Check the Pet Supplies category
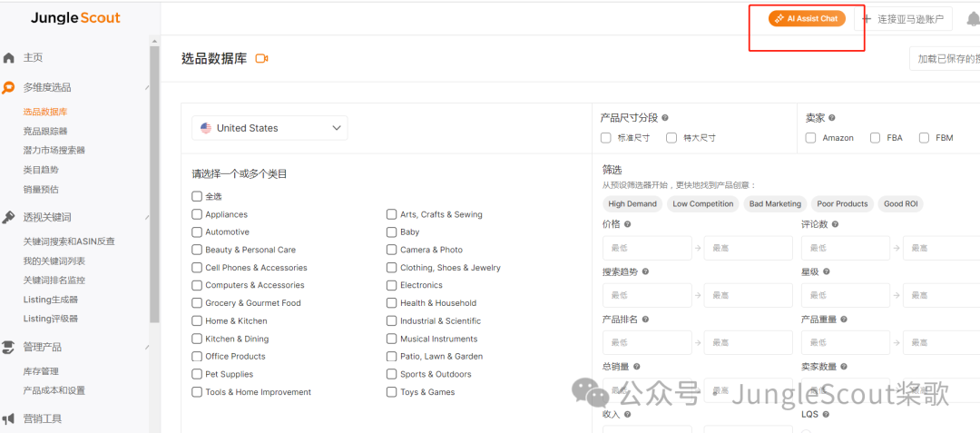 pos(197,374)
